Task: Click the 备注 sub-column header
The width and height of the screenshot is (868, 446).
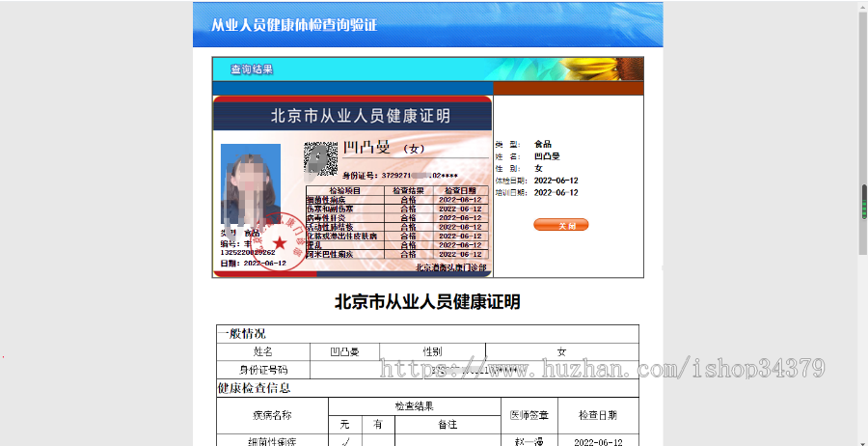Action: (x=448, y=425)
